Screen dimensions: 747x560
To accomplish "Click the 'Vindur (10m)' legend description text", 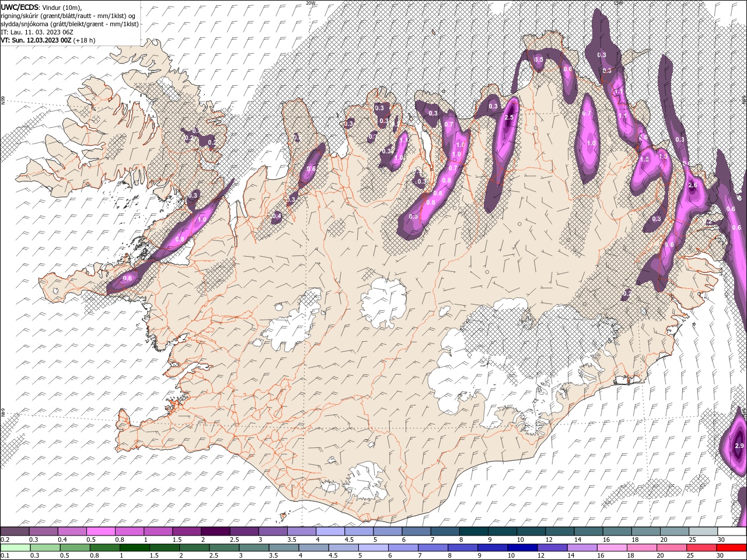I will (62, 7).
